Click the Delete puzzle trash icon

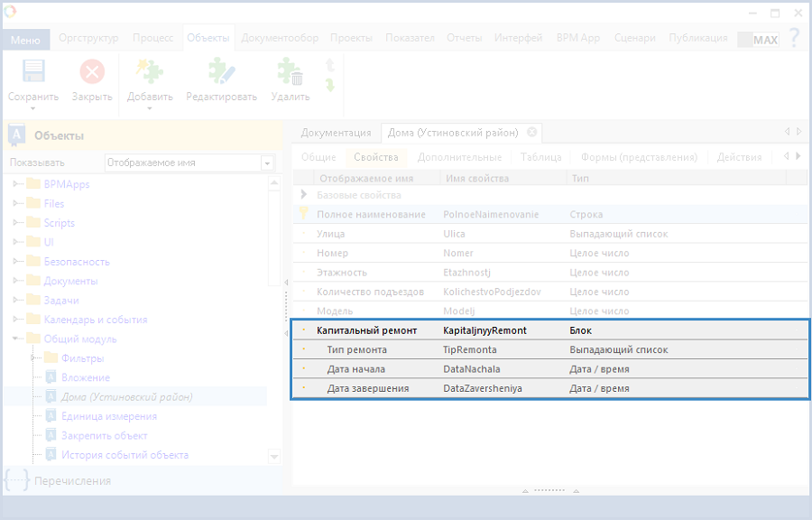click(x=290, y=73)
